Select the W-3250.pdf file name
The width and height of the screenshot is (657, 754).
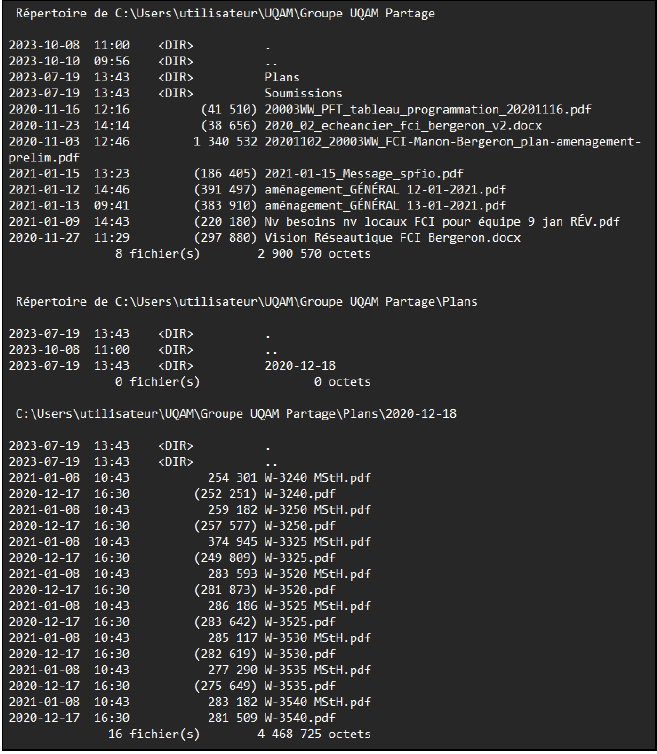(300, 526)
